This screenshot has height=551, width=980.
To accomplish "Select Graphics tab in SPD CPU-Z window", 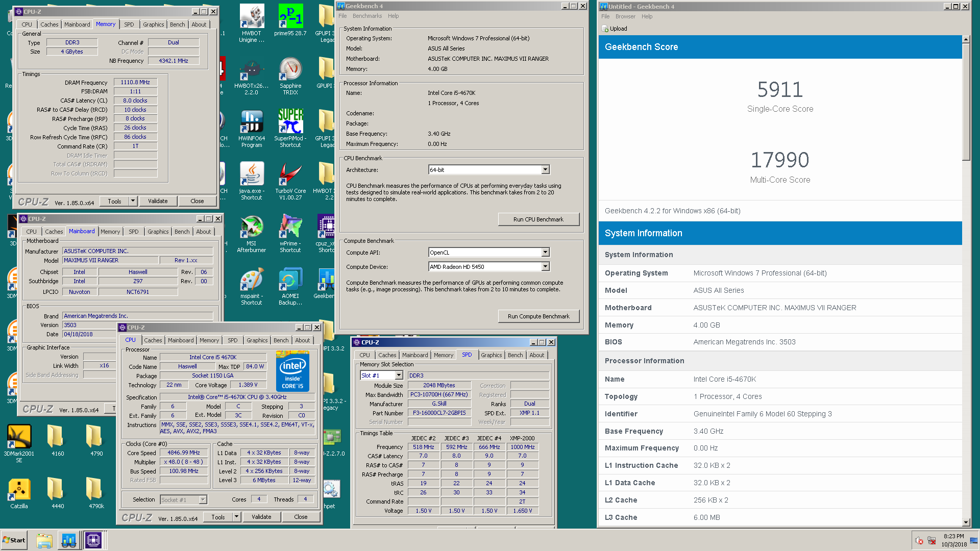I will click(x=491, y=355).
